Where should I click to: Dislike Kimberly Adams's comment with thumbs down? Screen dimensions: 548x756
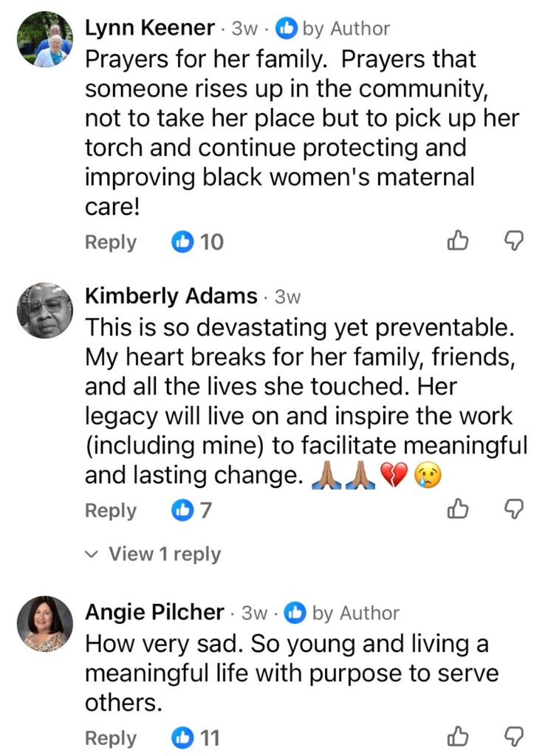[x=513, y=509]
